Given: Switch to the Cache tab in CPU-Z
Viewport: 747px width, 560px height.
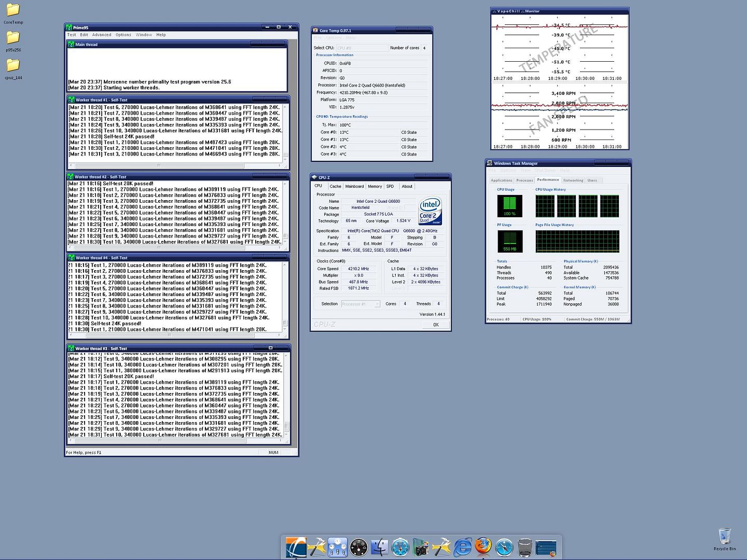Looking at the screenshot, I should 336,186.
